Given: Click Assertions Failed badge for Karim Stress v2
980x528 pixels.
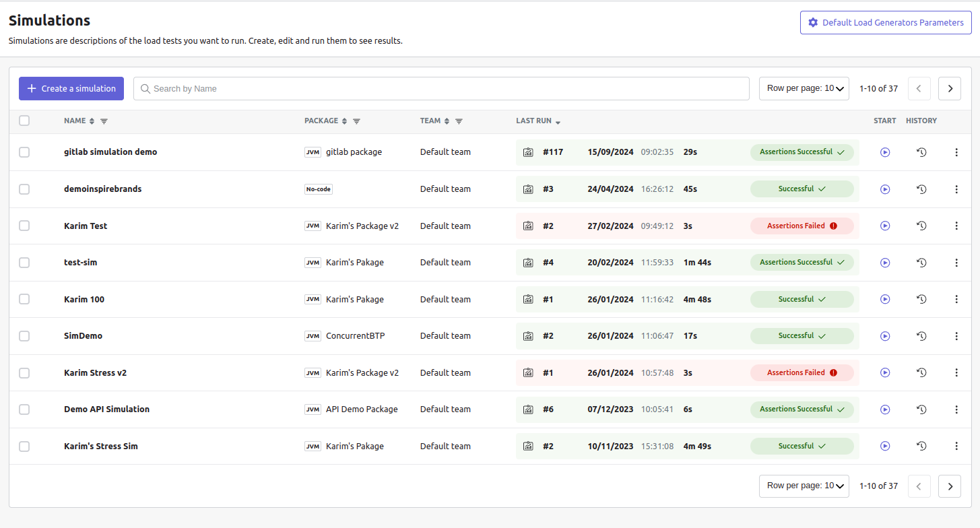Looking at the screenshot, I should click(802, 373).
